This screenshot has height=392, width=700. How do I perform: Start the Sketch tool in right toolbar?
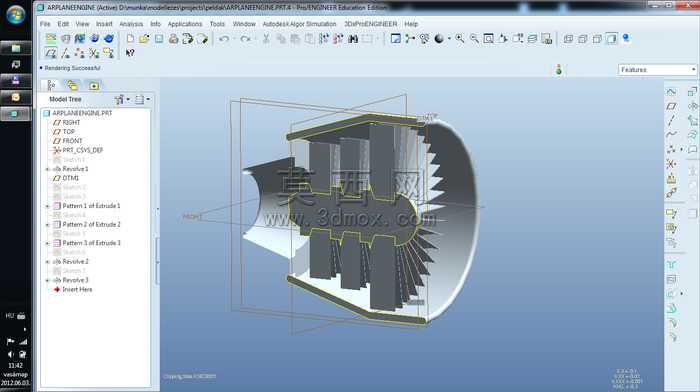click(x=671, y=92)
